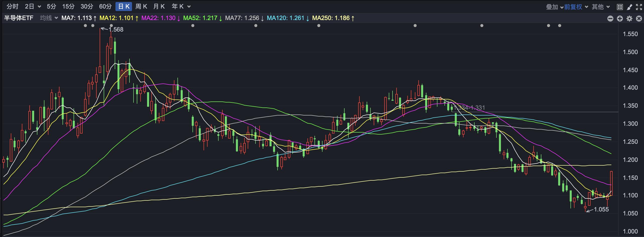Switch to the 分时 intraday view
644x237 pixels.
(x=12, y=7)
